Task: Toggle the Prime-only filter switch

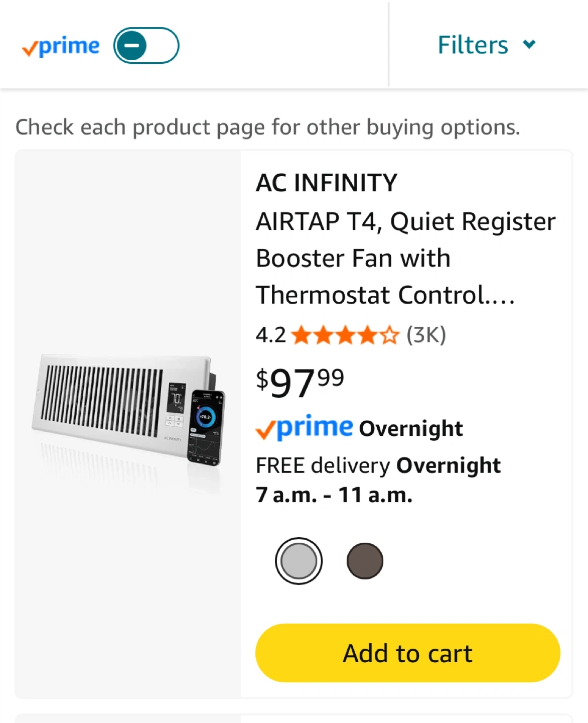Action: (x=146, y=46)
